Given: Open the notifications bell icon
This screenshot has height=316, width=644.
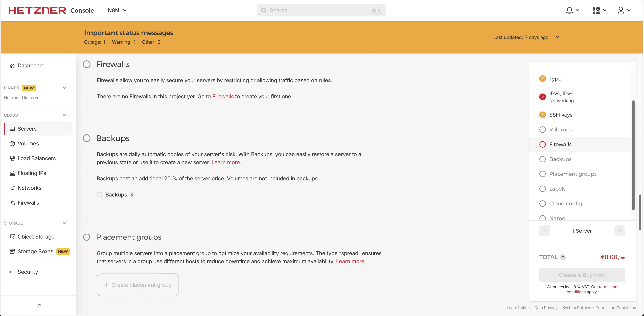Looking at the screenshot, I should pos(569,11).
